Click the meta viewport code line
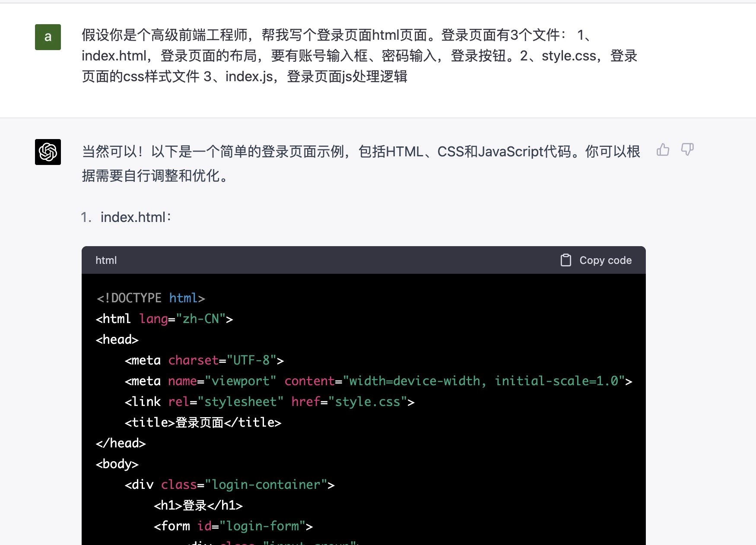 [378, 381]
